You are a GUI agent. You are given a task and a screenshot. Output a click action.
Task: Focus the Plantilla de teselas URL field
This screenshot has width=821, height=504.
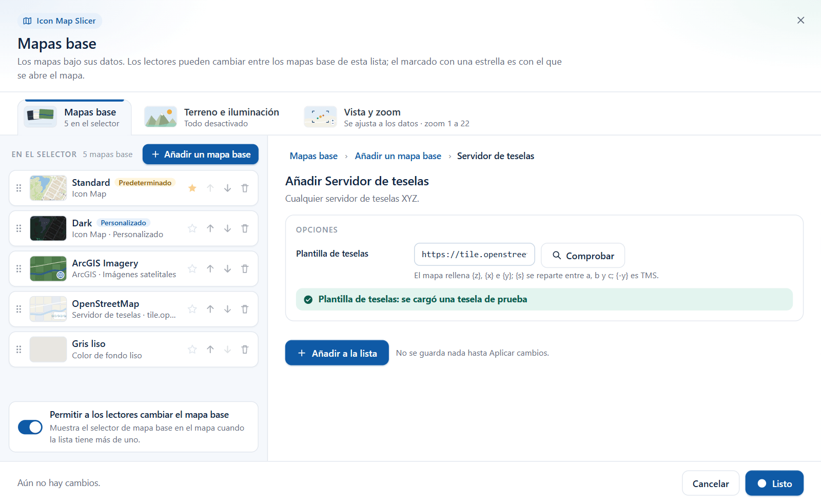click(475, 255)
